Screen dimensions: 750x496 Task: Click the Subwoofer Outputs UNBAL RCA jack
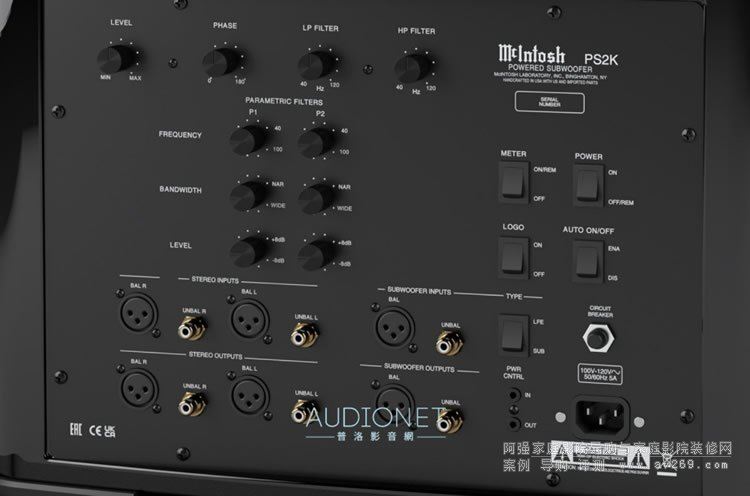(x=450, y=421)
